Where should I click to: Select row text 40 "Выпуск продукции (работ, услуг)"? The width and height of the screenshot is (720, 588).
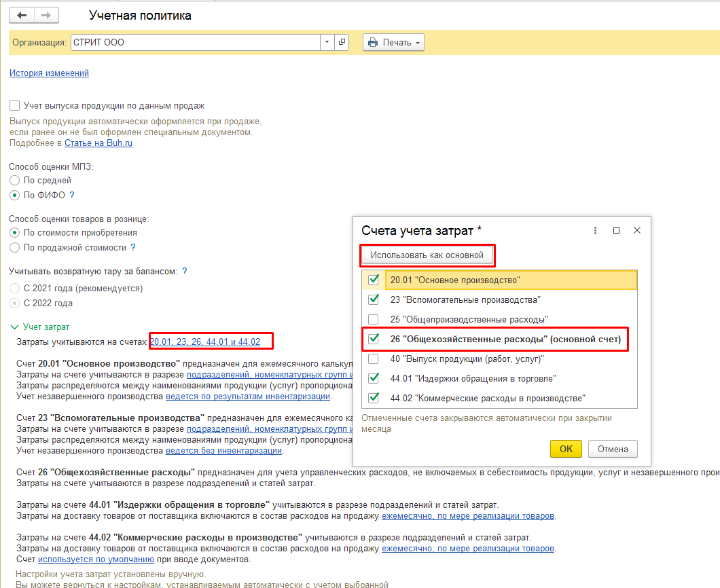[467, 359]
